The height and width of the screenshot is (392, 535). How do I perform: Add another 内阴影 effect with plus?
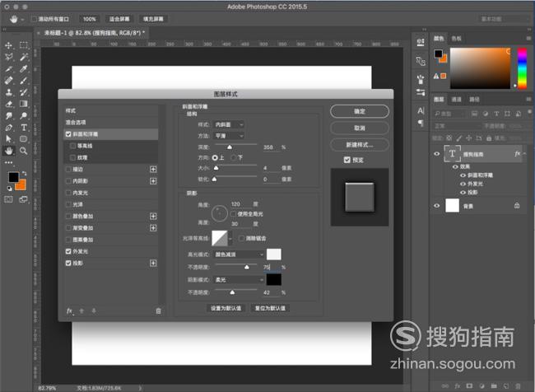(x=153, y=181)
